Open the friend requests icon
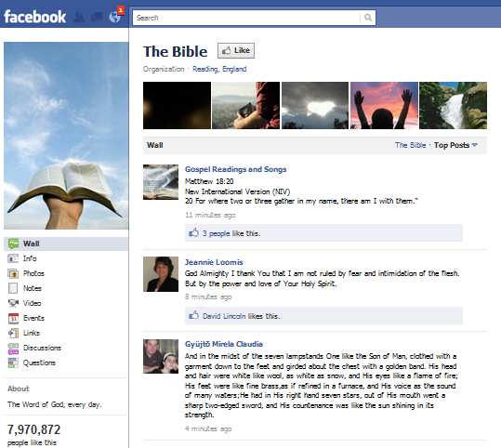Viewport: 501px width, 448px height. [79, 17]
